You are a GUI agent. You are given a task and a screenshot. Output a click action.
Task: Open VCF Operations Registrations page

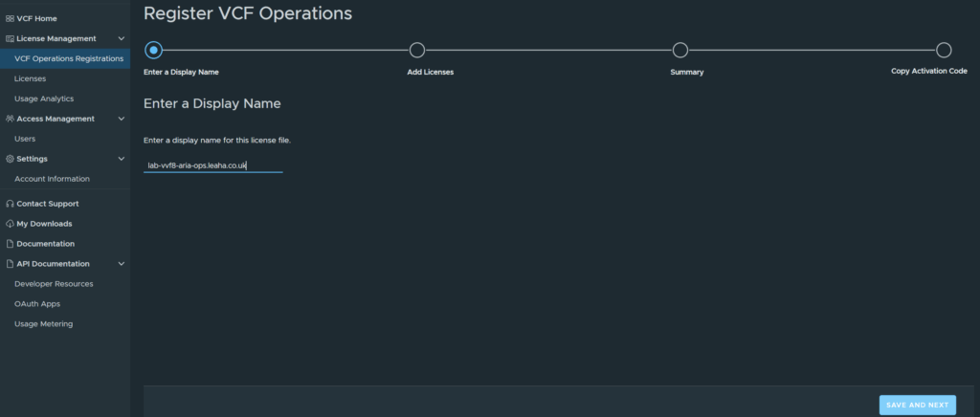[65, 58]
